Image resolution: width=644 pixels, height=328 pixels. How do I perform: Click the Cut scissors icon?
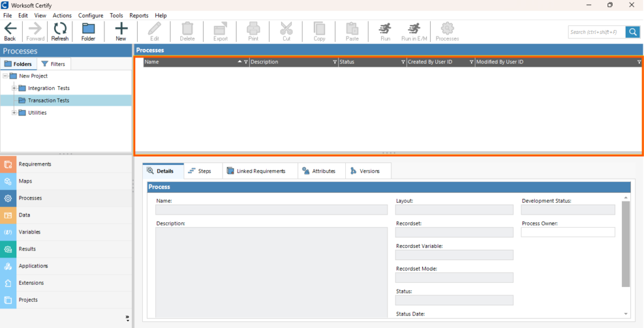(x=286, y=31)
